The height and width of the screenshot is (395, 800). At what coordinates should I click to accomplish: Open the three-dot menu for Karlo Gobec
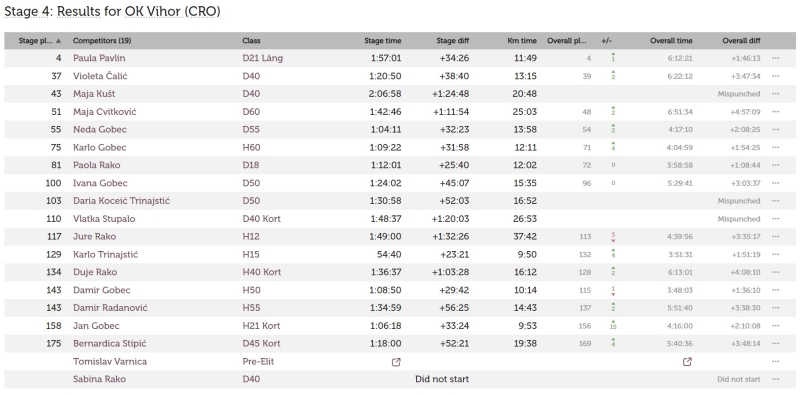pos(776,147)
